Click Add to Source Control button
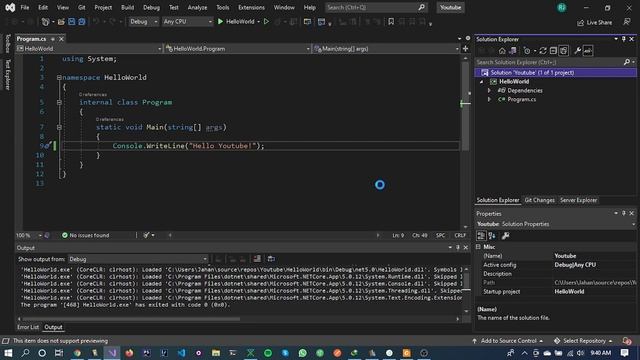 508,341
